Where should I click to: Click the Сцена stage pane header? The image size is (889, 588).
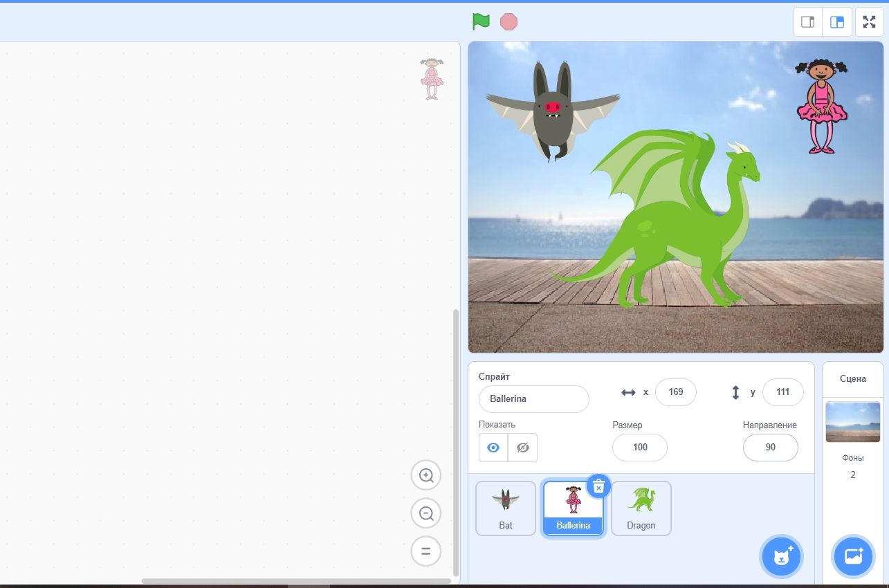point(853,379)
